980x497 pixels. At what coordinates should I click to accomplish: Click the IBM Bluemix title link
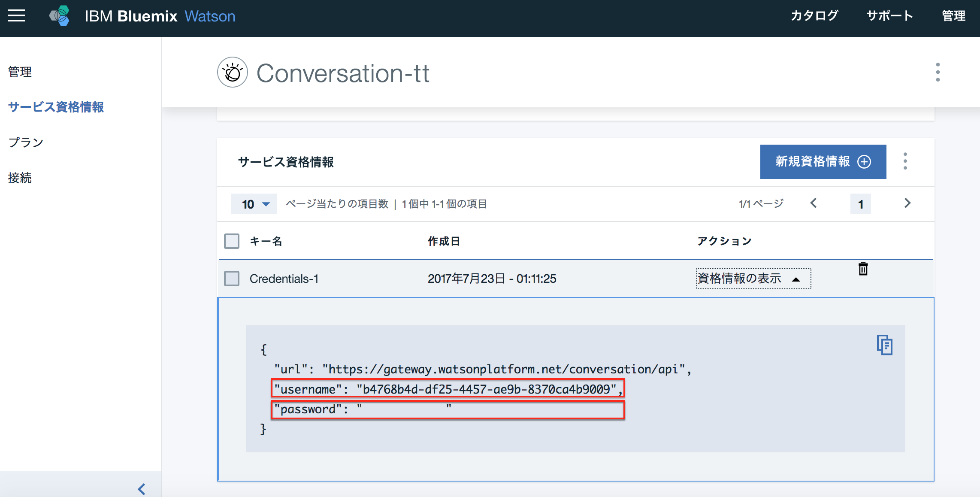click(x=131, y=16)
